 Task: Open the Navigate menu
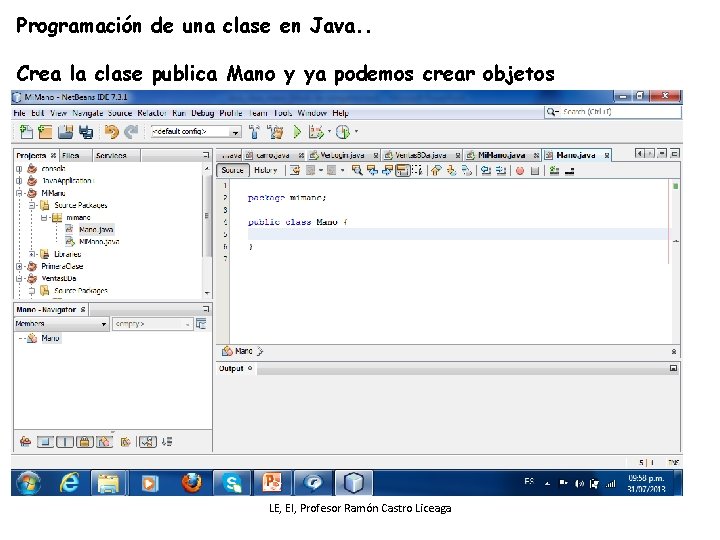(x=88, y=113)
